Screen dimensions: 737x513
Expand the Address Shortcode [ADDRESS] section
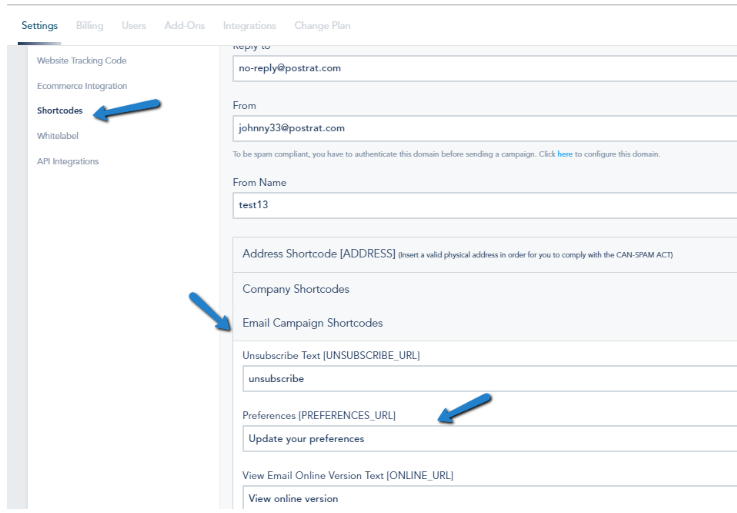pos(485,254)
